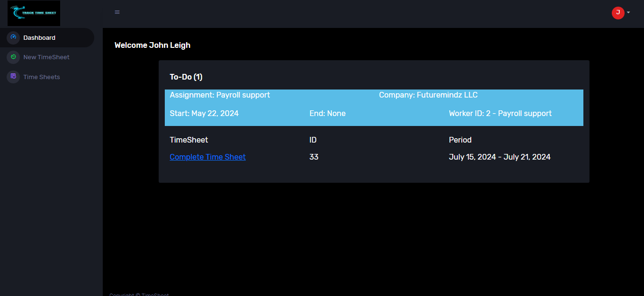Click the purple Time Sheets icon
The height and width of the screenshot is (296, 644).
click(13, 77)
